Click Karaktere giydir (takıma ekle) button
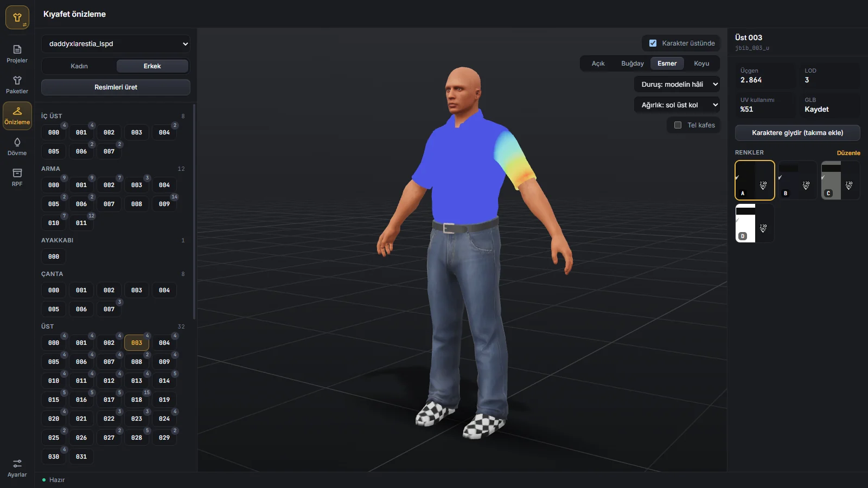This screenshot has height=488, width=868. coord(797,133)
